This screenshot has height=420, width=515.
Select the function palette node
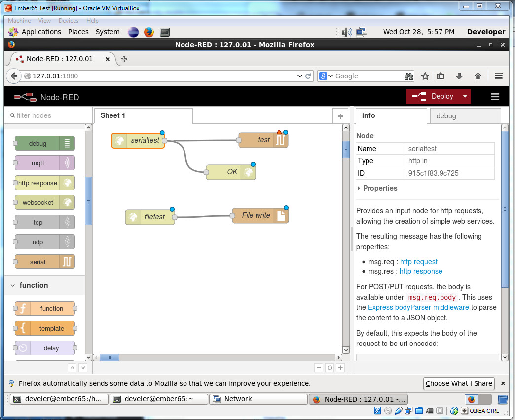45,308
